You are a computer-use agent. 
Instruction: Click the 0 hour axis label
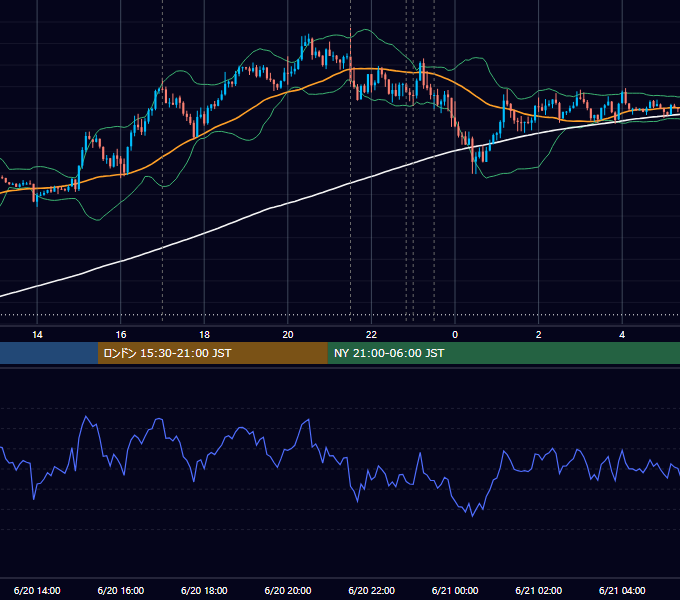[x=455, y=335]
